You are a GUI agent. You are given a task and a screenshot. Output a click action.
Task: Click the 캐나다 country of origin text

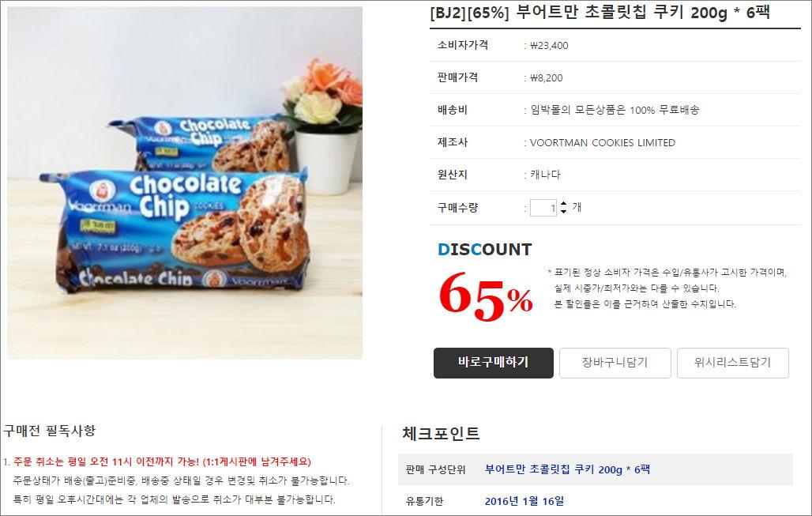(x=545, y=175)
